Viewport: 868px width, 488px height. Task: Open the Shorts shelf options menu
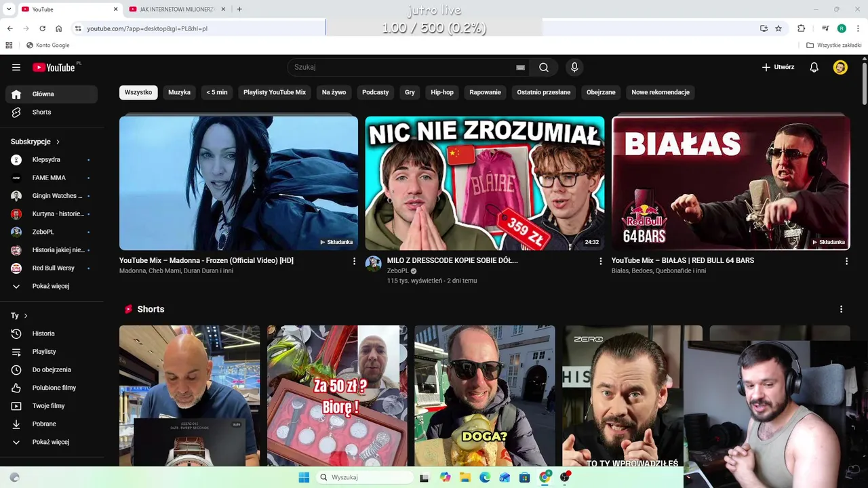[x=841, y=309]
